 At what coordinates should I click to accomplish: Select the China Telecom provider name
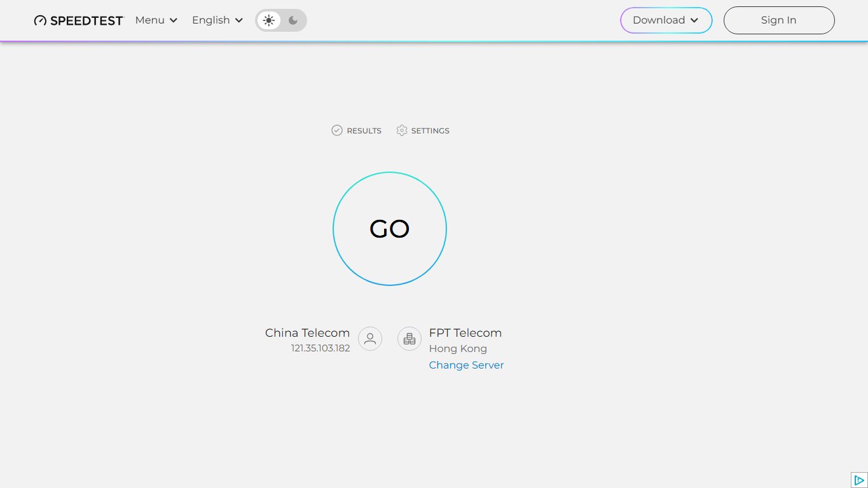[x=307, y=332]
